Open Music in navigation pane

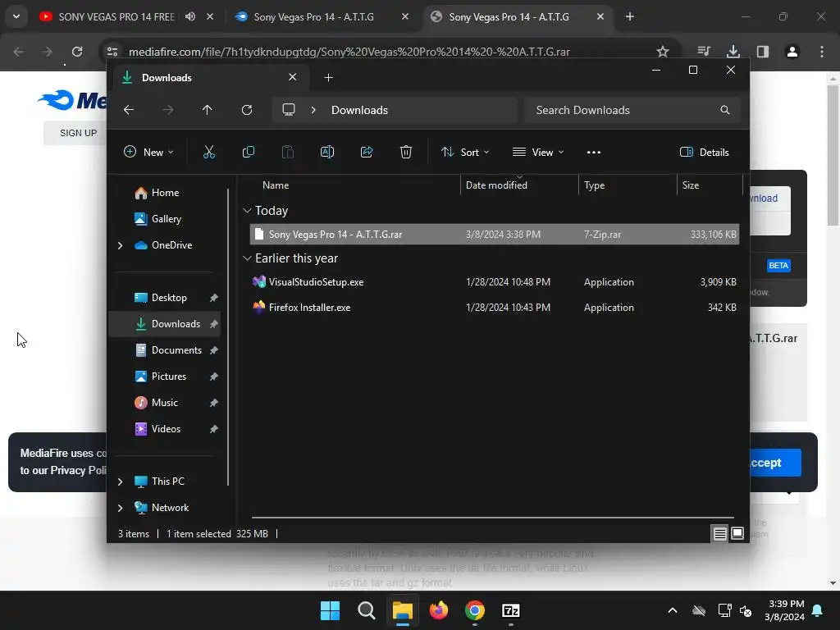click(x=164, y=403)
